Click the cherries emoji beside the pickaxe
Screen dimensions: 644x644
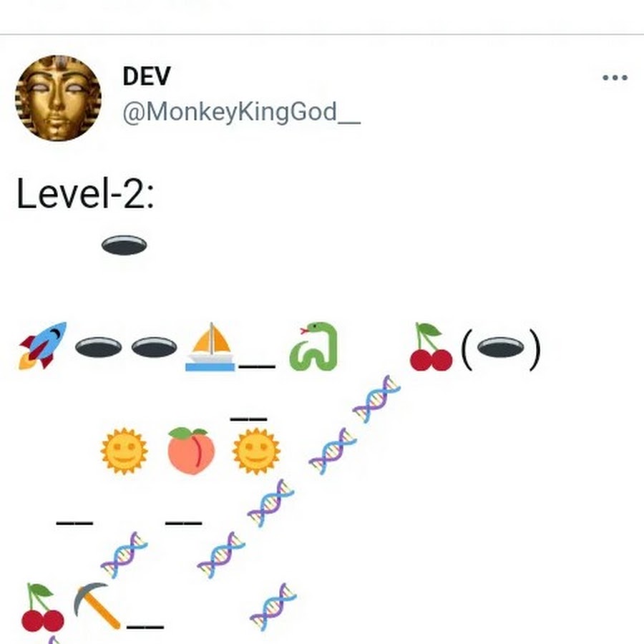pyautogui.click(x=43, y=607)
